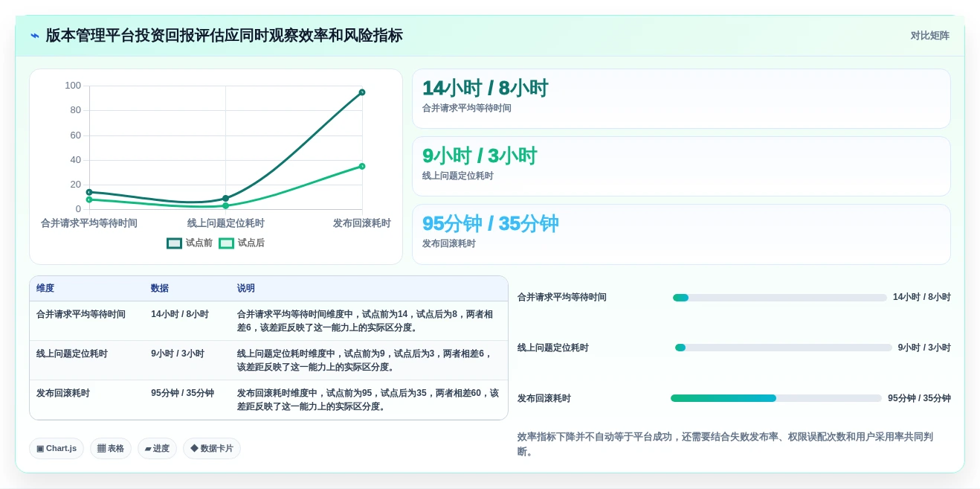Image resolution: width=980 pixels, height=489 pixels.
Task: Click the 表格 tag chip
Action: point(111,448)
